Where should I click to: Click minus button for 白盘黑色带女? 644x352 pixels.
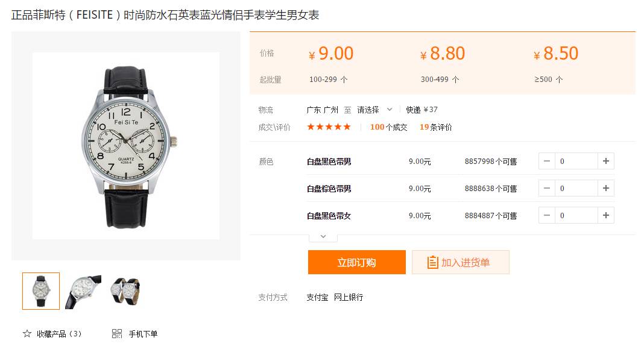click(547, 215)
